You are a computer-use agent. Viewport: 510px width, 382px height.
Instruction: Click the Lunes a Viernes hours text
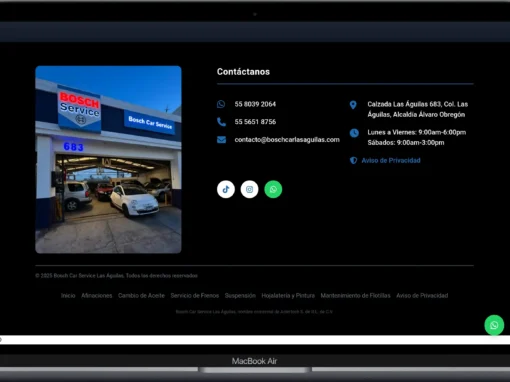417,132
